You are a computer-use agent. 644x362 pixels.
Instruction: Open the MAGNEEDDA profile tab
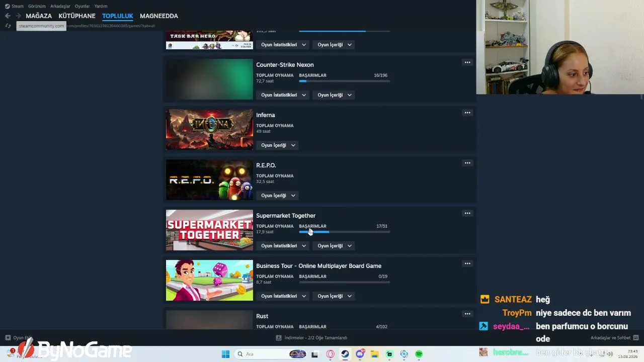(x=159, y=16)
